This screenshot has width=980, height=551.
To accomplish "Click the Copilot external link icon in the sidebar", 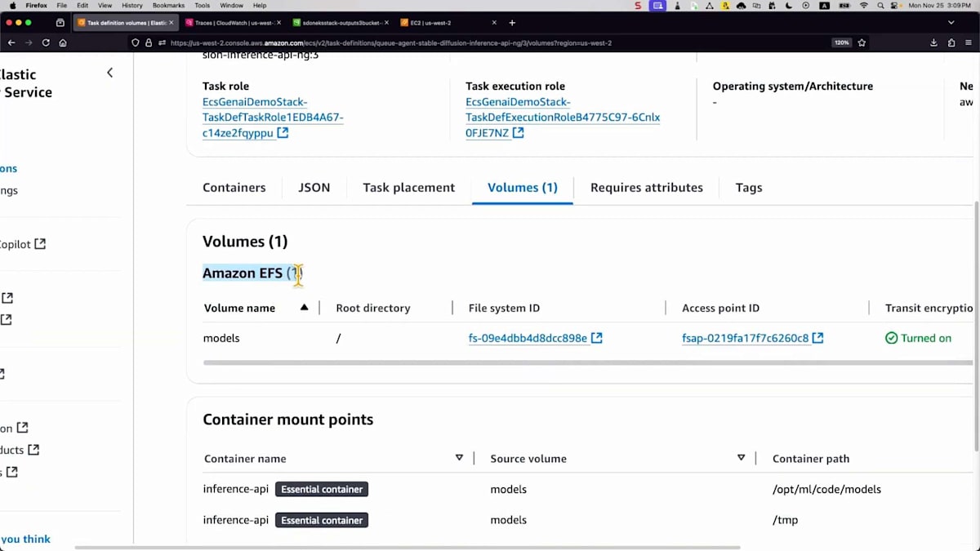I will (40, 243).
